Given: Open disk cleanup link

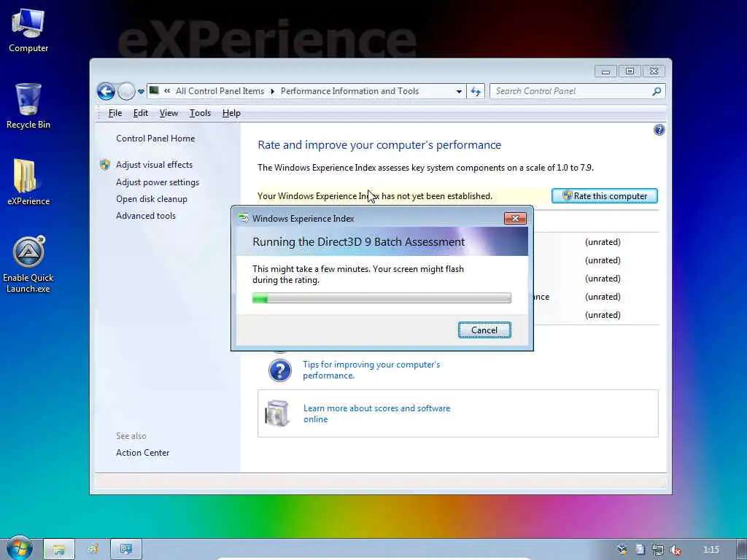Looking at the screenshot, I should [152, 198].
